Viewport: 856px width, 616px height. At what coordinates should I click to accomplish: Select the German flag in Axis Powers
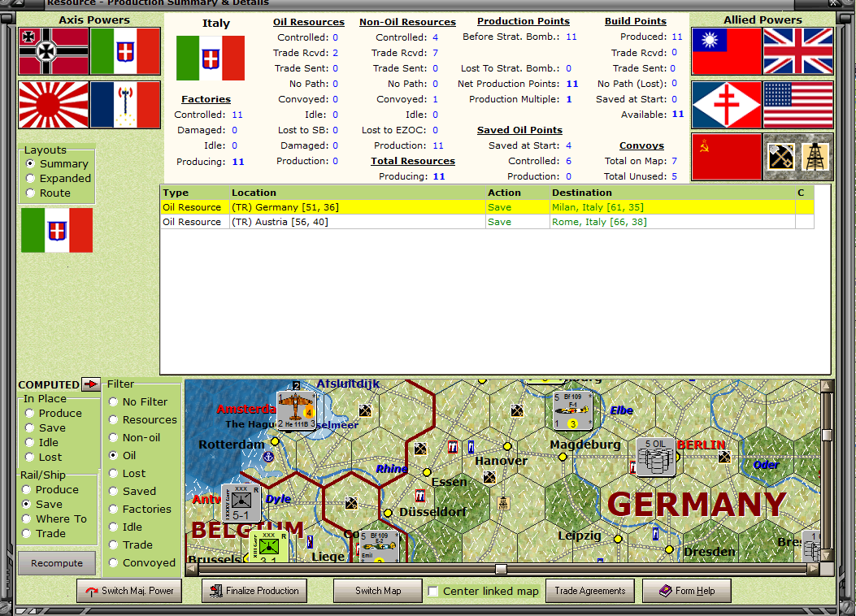52,52
